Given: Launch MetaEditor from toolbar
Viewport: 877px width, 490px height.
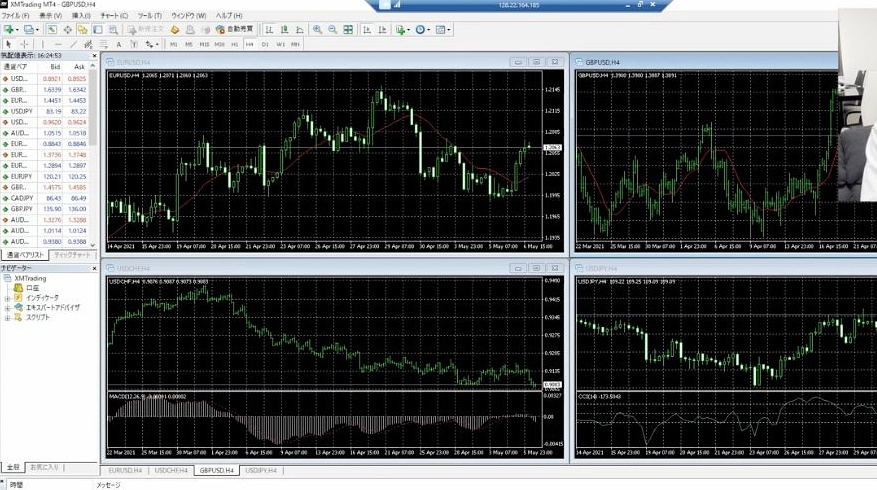Looking at the screenshot, I should click(x=175, y=29).
